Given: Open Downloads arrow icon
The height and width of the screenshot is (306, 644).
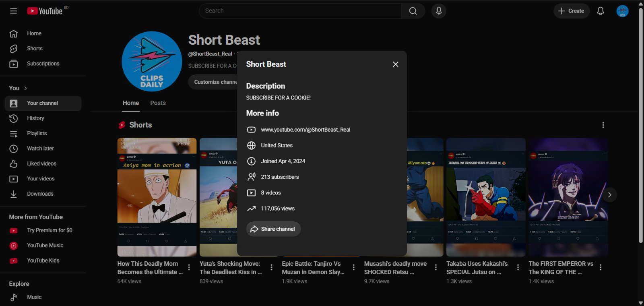Looking at the screenshot, I should point(14,194).
